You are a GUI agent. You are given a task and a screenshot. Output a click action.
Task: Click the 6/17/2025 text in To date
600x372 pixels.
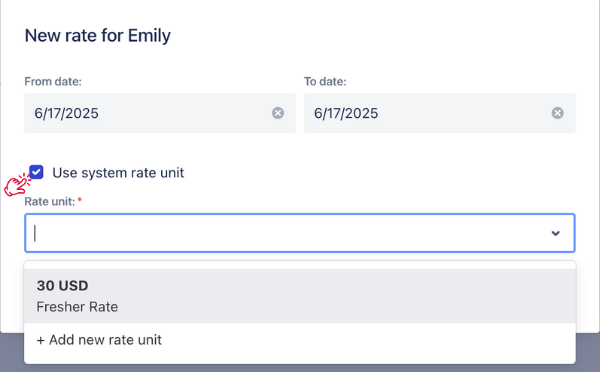click(x=346, y=113)
